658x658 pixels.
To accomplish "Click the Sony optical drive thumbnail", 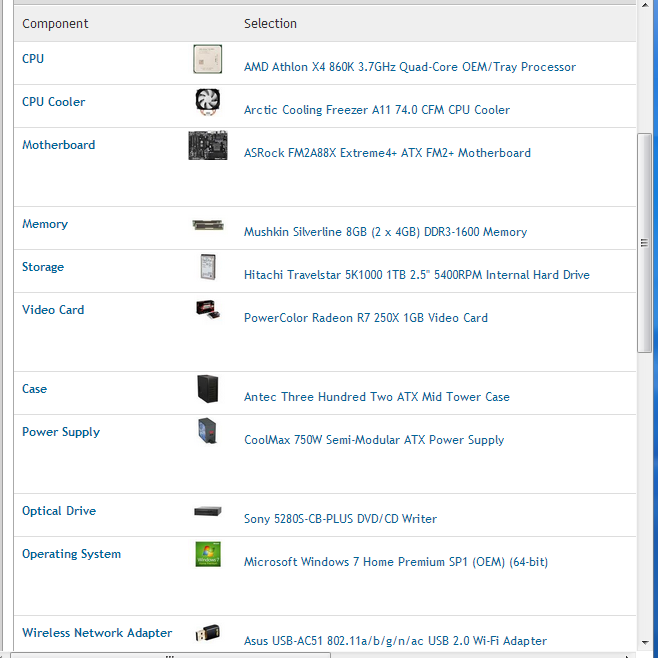I will point(207,512).
